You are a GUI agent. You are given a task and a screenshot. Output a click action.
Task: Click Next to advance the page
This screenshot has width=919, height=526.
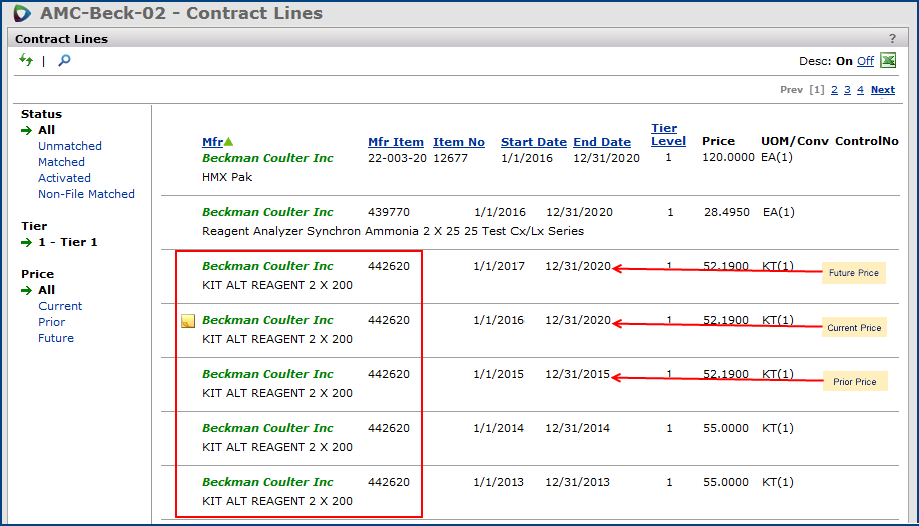882,90
